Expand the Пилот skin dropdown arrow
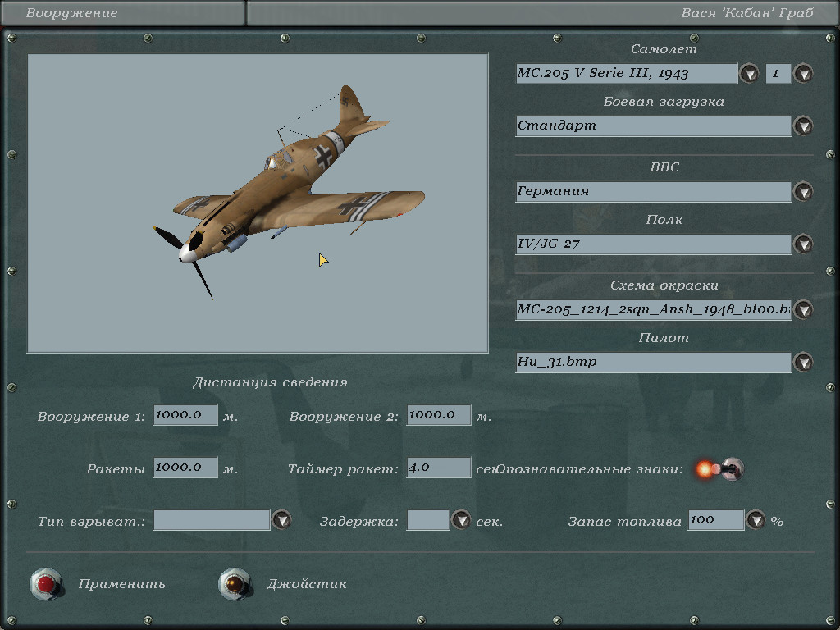This screenshot has width=840, height=630. click(803, 363)
